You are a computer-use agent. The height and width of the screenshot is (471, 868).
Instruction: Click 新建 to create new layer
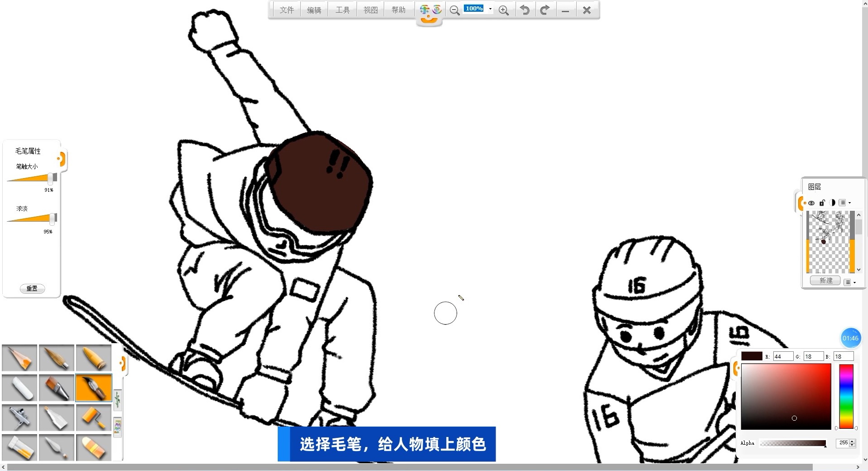pyautogui.click(x=825, y=281)
